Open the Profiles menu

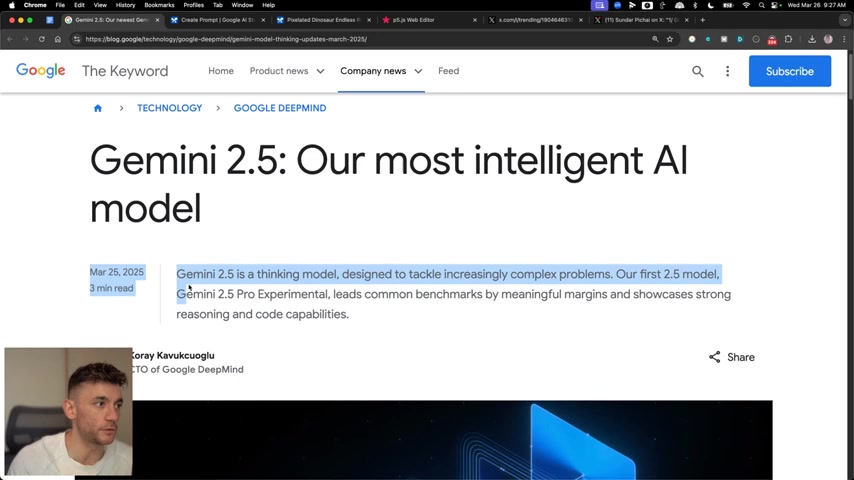click(x=193, y=5)
